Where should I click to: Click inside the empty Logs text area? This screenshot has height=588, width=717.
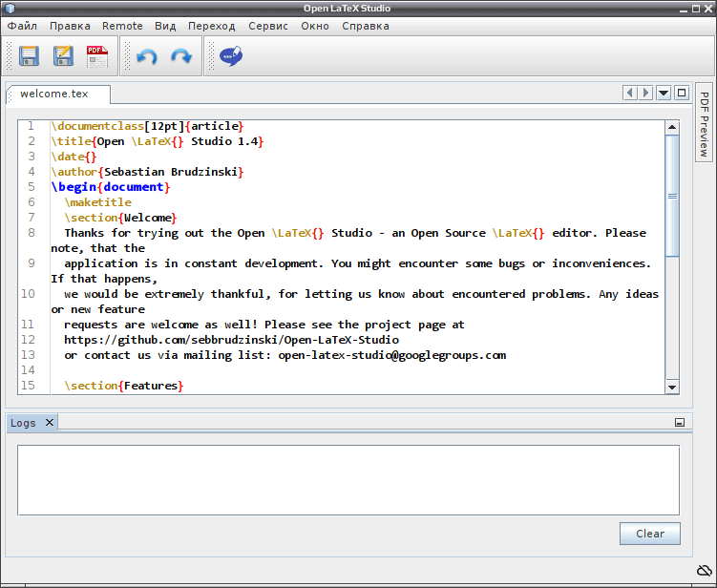(348, 480)
